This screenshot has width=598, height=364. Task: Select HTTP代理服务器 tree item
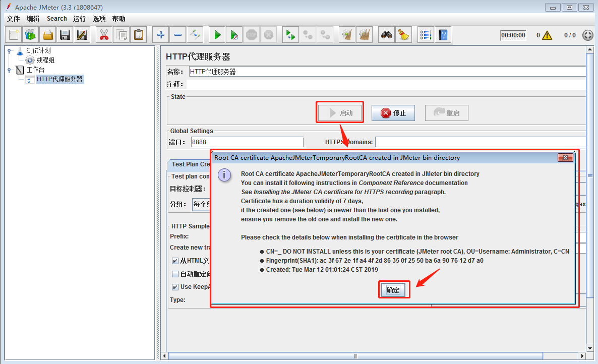tap(59, 79)
